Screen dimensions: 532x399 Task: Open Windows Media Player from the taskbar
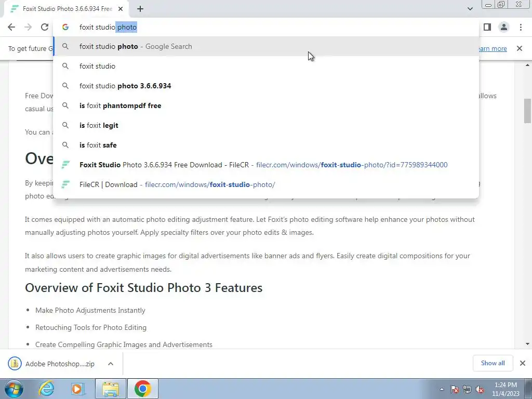point(77,389)
